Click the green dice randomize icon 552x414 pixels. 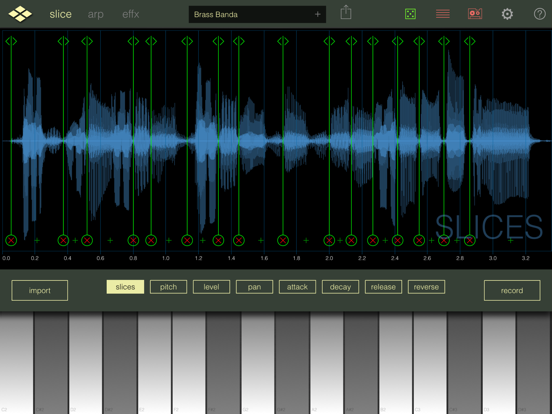click(x=410, y=14)
